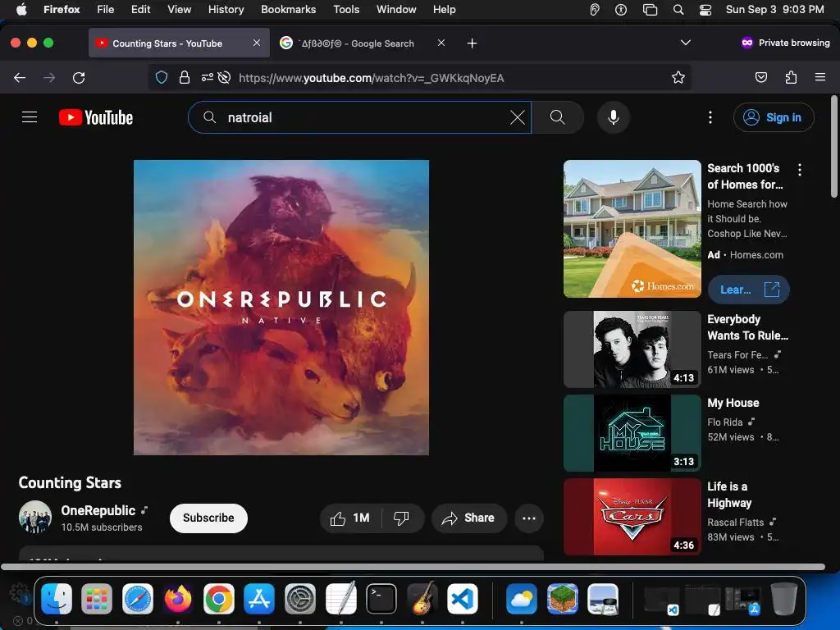Open Firefox tracking protection shield
The width and height of the screenshot is (840, 630).
point(162,78)
